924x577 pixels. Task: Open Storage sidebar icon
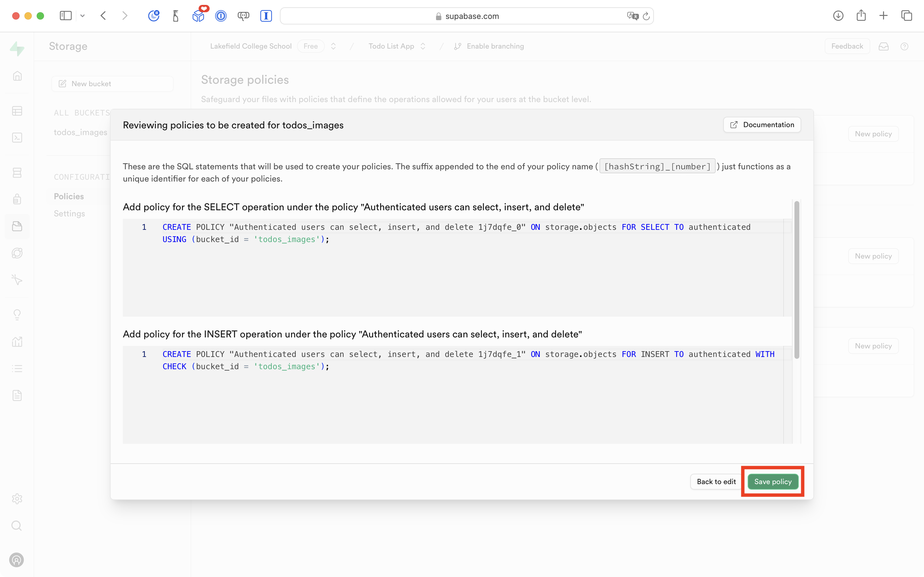tap(17, 226)
